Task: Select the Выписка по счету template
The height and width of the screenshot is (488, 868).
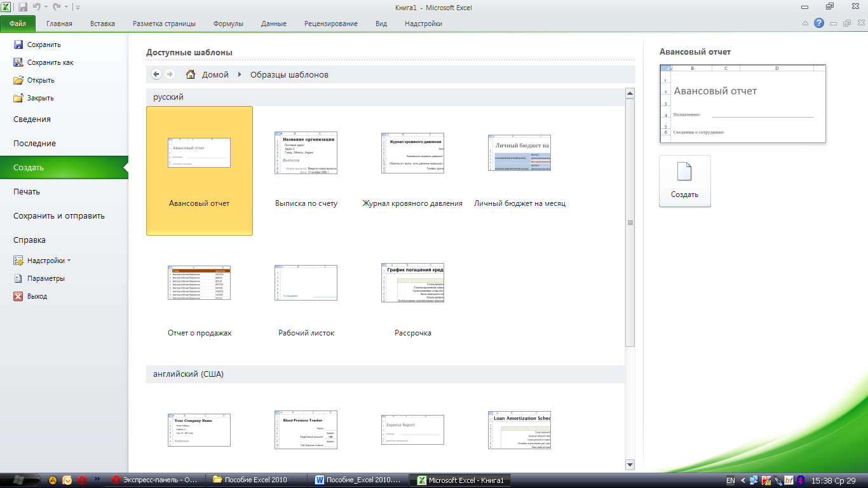Action: pyautogui.click(x=306, y=171)
